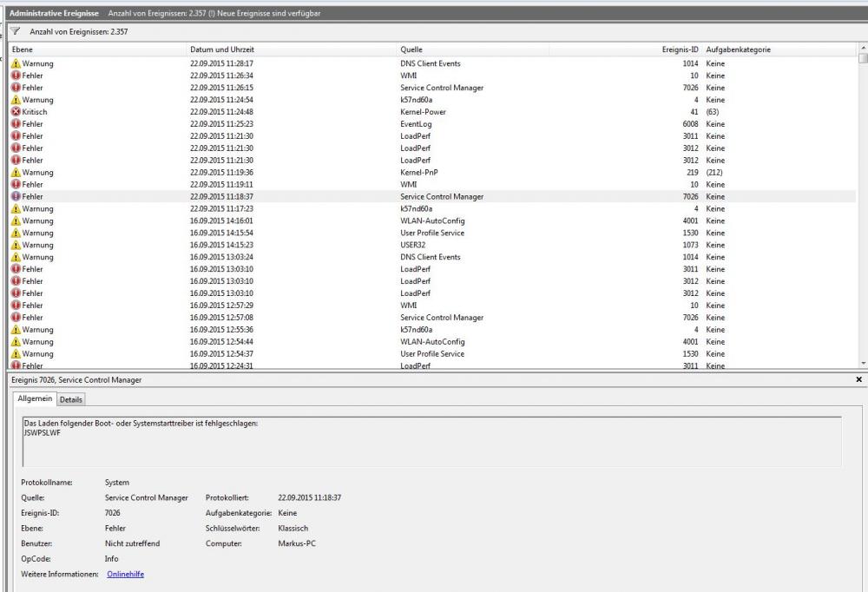Screen dimensions: 868x592
Task: Select the Allgemein tab
Action: [35, 398]
